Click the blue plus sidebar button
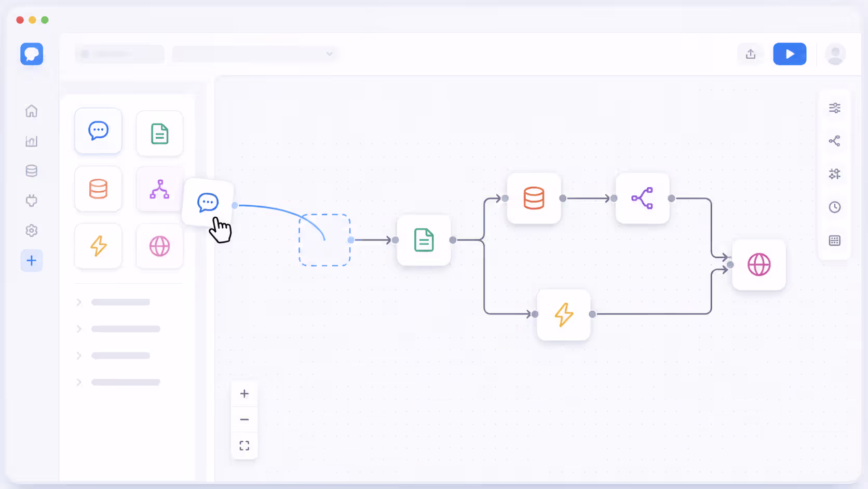The width and height of the screenshot is (868, 489). pos(32,260)
